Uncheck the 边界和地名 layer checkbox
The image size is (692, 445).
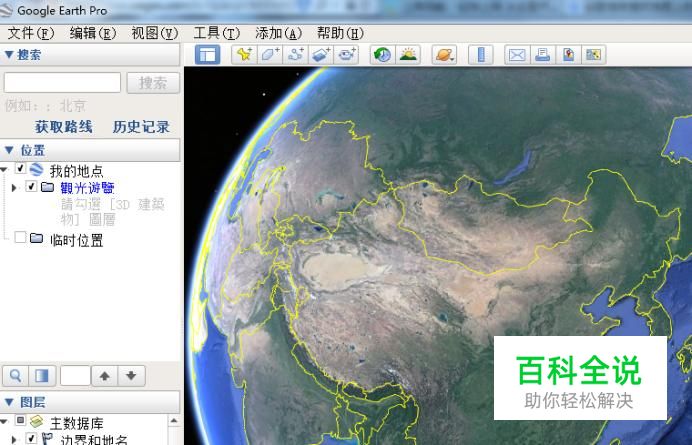tap(31, 438)
